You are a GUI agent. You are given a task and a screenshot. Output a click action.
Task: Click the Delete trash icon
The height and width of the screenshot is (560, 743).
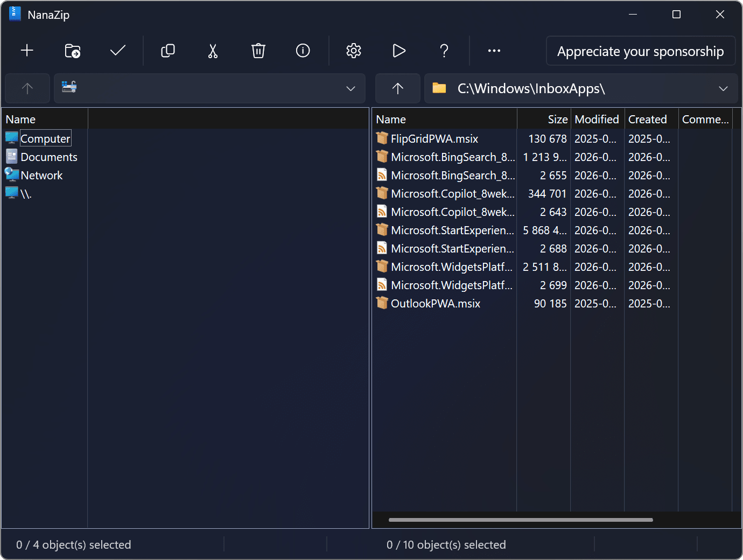point(258,51)
